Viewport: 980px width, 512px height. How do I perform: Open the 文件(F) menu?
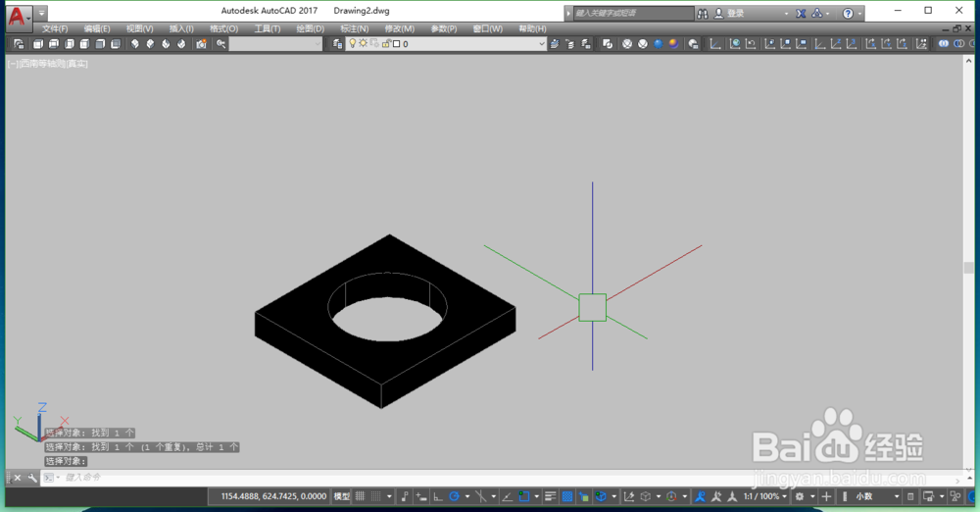tap(55, 28)
